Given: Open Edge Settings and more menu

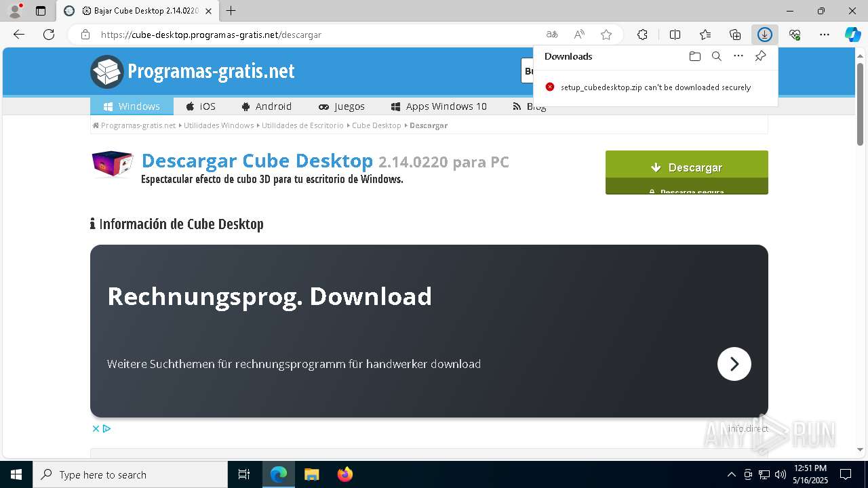Looking at the screenshot, I should (825, 35).
